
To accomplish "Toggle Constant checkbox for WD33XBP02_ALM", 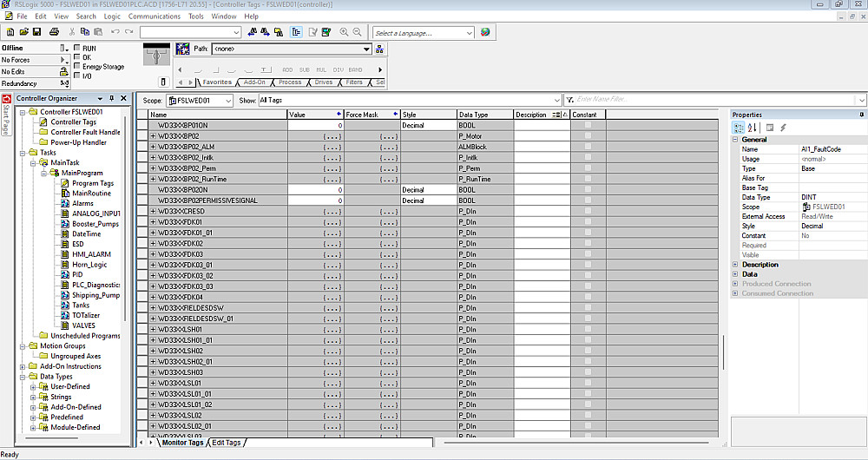I will pyautogui.click(x=588, y=147).
